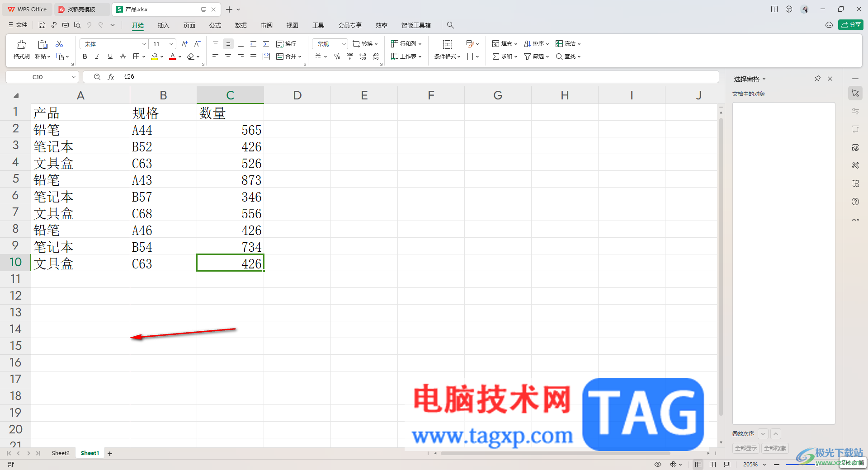
Task: Click the Print Preview icon
Action: pos(77,25)
